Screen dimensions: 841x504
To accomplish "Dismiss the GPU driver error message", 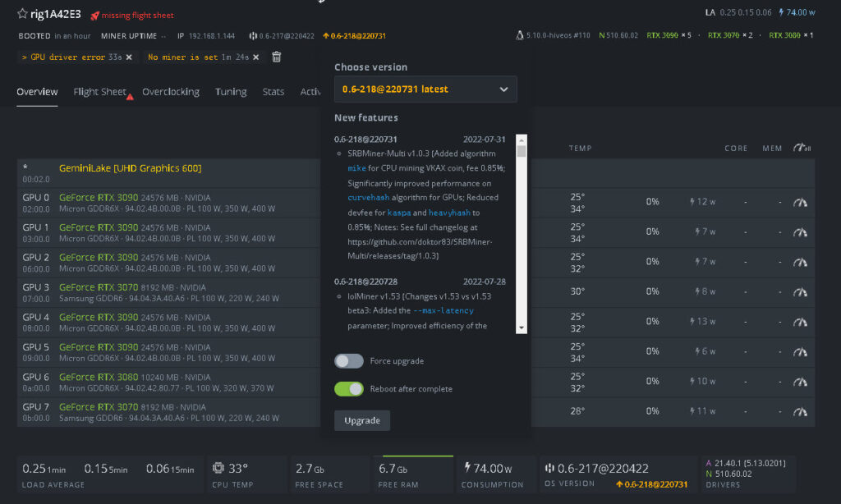I will (x=129, y=57).
